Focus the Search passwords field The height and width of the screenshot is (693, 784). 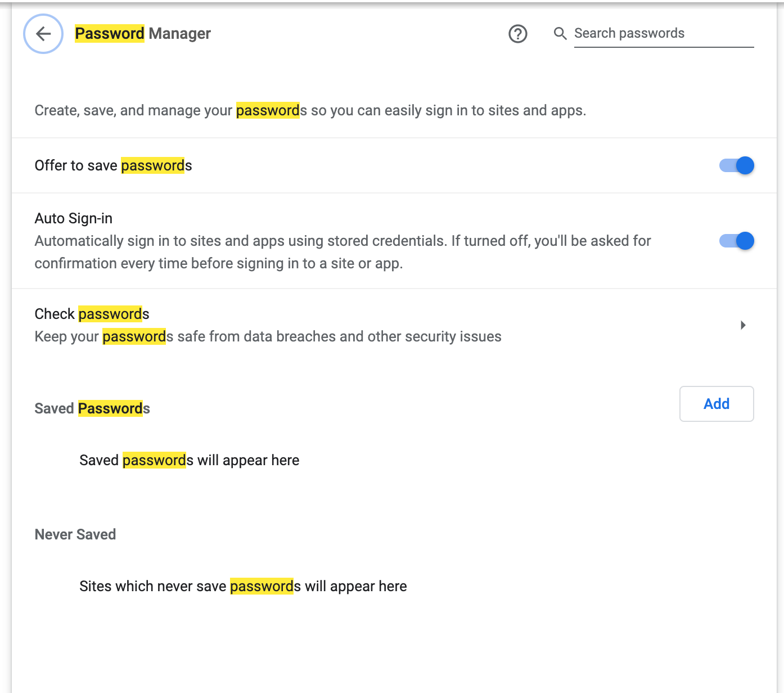[x=663, y=34]
